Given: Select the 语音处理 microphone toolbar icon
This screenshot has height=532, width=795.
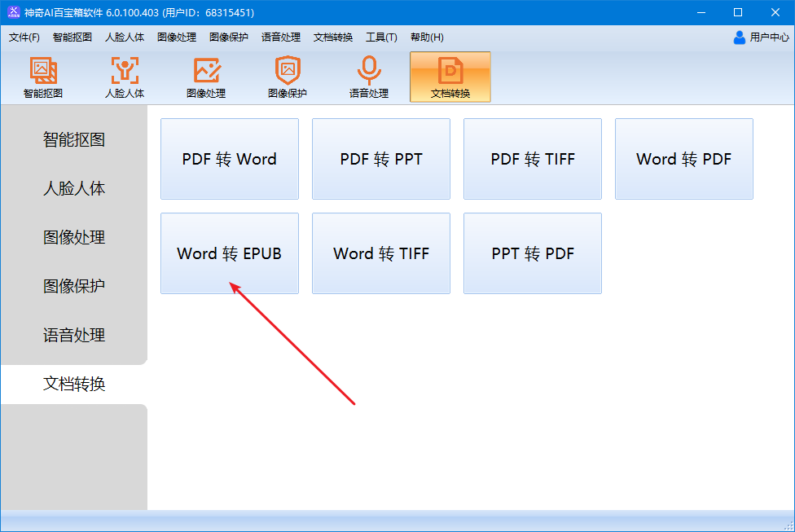Looking at the screenshot, I should 369,77.
